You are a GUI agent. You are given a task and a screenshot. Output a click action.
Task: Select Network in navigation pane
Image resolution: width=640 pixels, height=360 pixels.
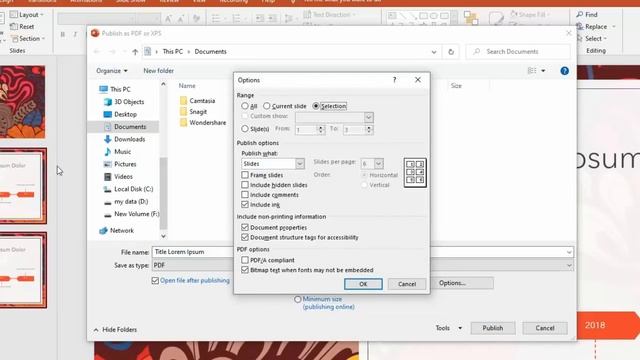[117, 230]
